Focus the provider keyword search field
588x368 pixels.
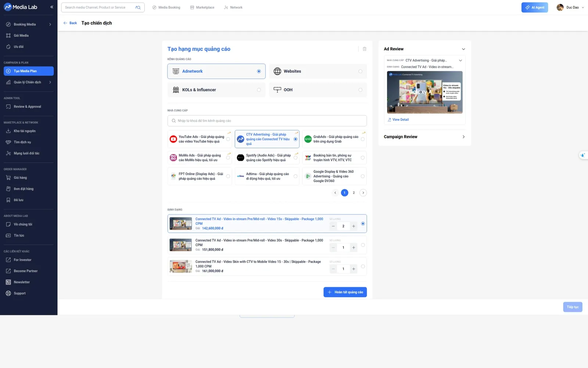tap(267, 121)
